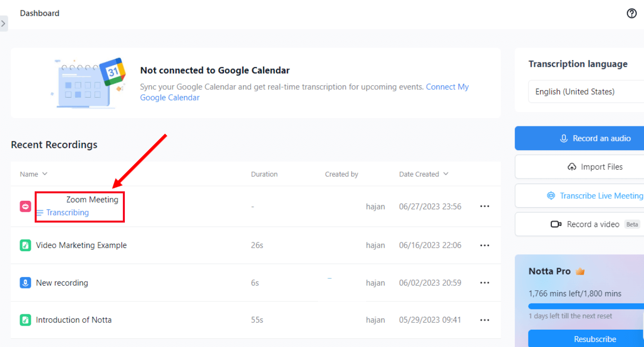
Task: Click the Zoom Meeting red recording icon
Action: (x=26, y=206)
